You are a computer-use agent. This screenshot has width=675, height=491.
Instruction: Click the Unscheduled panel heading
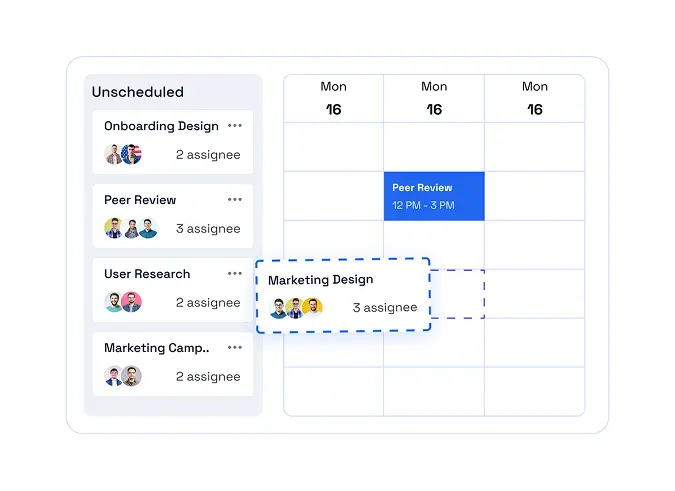pos(138,92)
